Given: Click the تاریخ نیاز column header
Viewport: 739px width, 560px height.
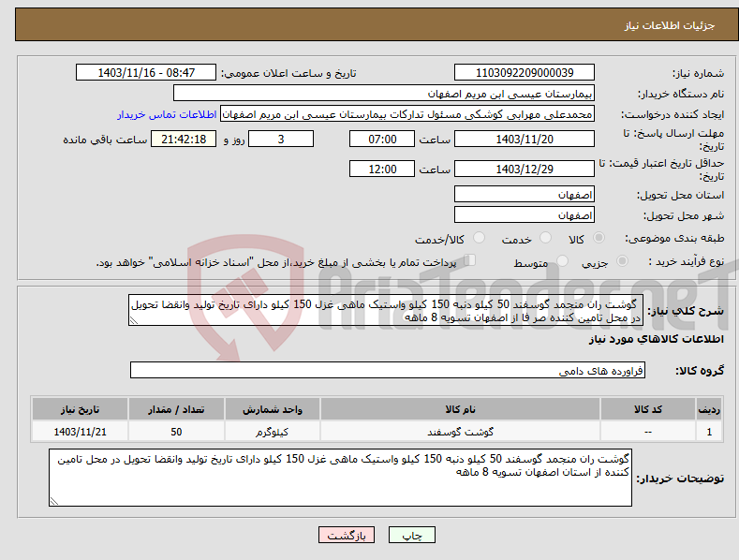Looking at the screenshot, I should coord(81,409).
